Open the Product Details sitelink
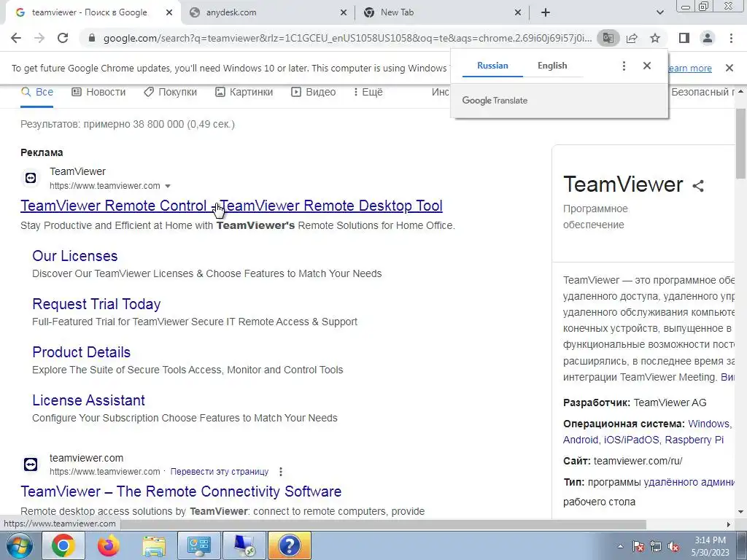Viewport: 747px width, 560px height. [x=82, y=352]
